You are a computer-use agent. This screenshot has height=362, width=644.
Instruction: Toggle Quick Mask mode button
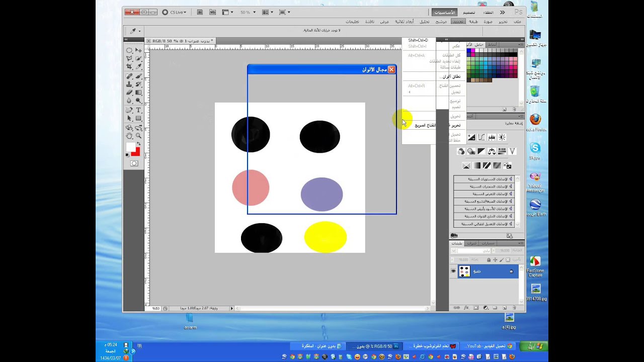click(x=134, y=163)
